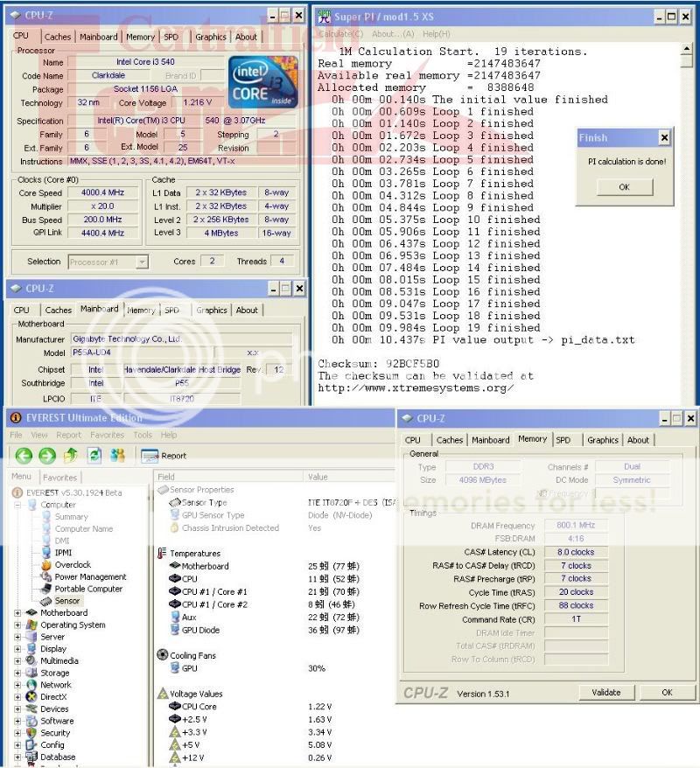
Task: Click the +12 V voltage row
Action: [x=251, y=758]
